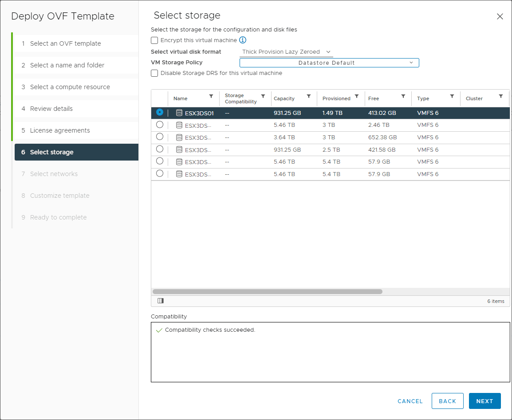512x420 pixels.
Task: Click the CANCEL button
Action: (410, 401)
